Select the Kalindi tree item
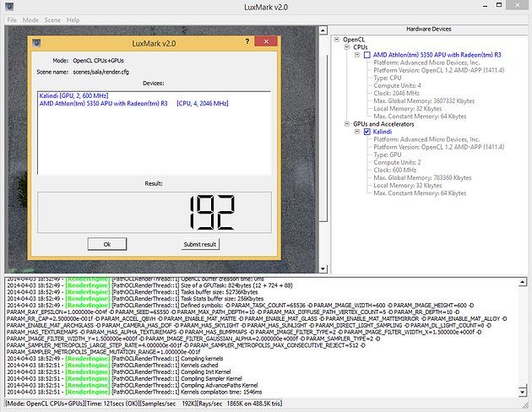The image size is (532, 412). [383, 132]
